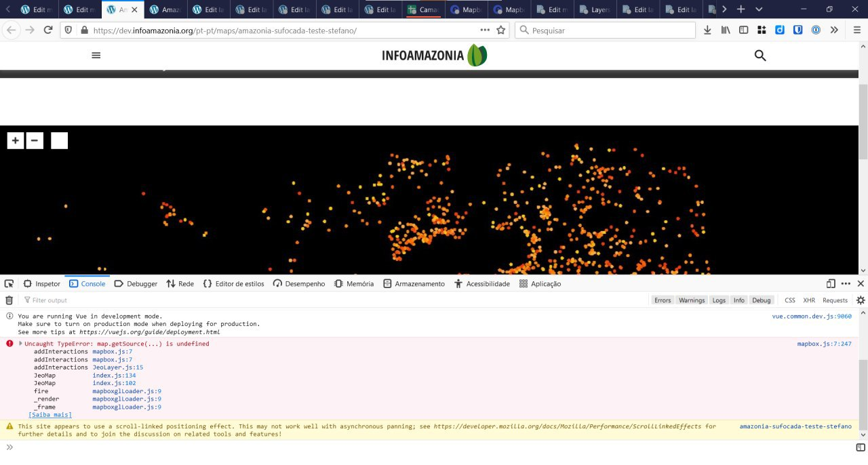Toggle Warnings filter in console

click(x=692, y=300)
